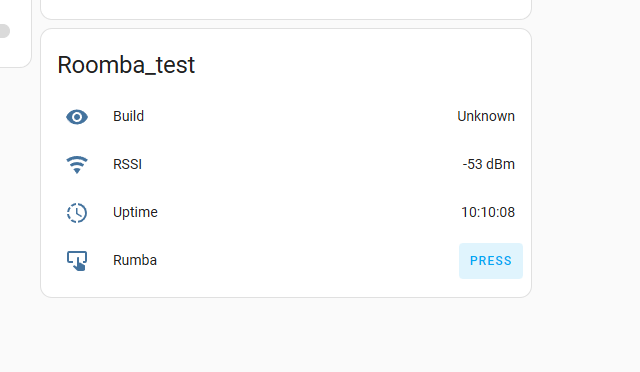Open the RSSI entity label
Viewport: 640px width, 372px height.
click(x=127, y=164)
